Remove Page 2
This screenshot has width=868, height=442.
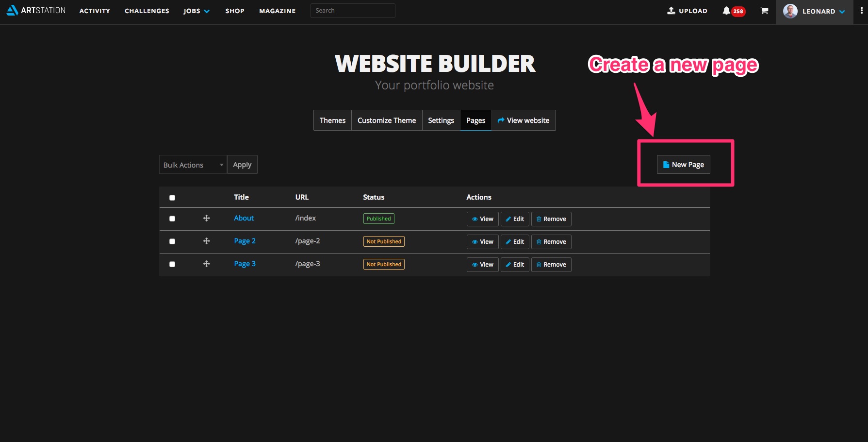tap(551, 242)
